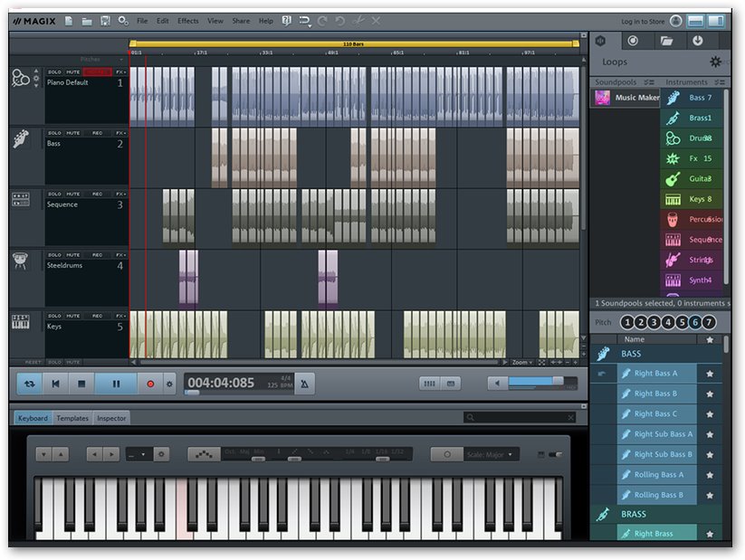Favorite the Rolling Bass B loop star
The width and height of the screenshot is (745, 560).
(710, 496)
